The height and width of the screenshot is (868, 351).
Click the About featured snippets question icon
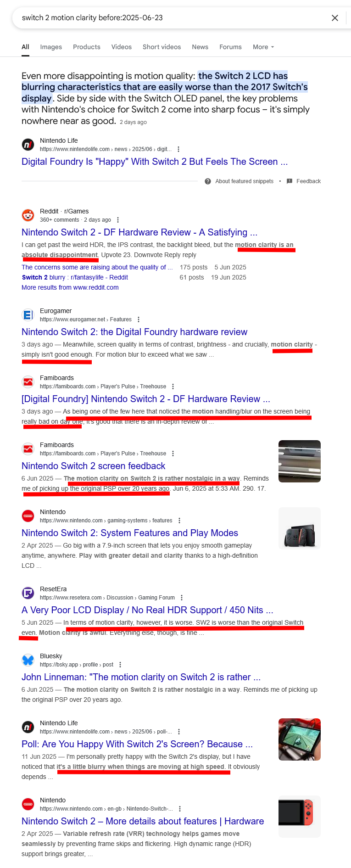pyautogui.click(x=208, y=181)
